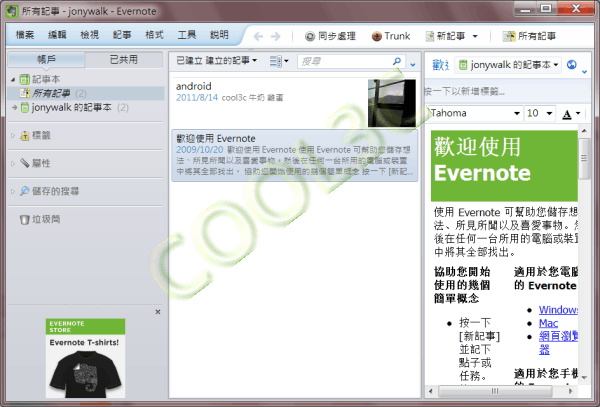Expand the 屬性 section
This screenshot has width=600, height=407.
(x=13, y=163)
